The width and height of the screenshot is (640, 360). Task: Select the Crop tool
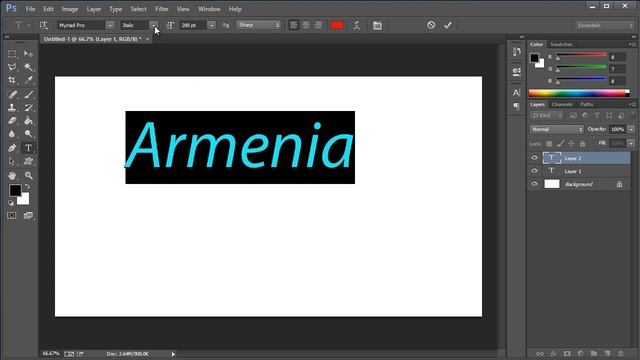coord(12,80)
